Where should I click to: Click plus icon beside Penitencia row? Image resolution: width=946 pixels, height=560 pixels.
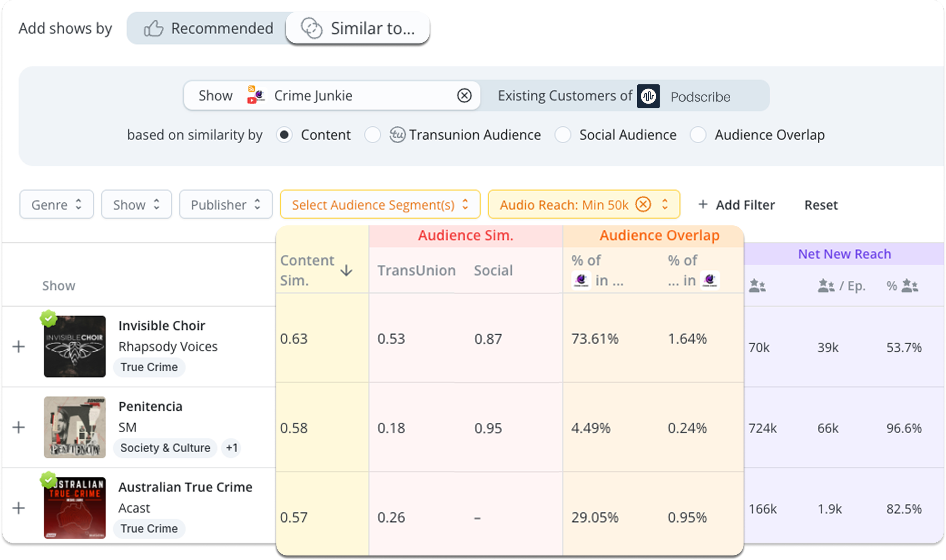coord(19,427)
